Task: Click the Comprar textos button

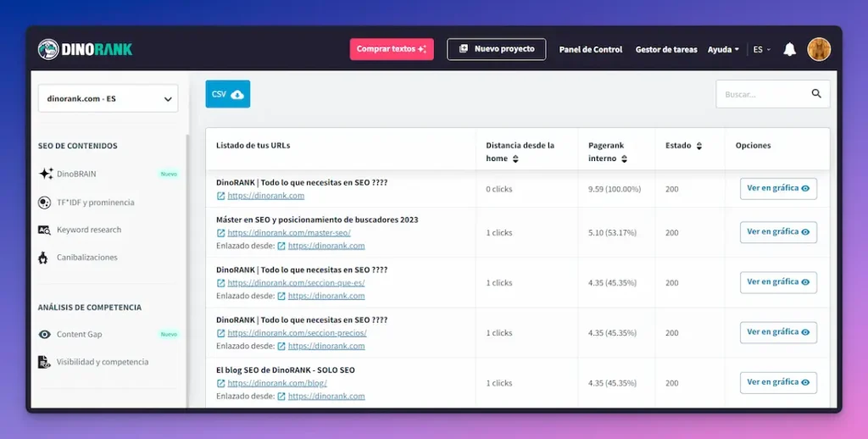Action: [x=392, y=49]
